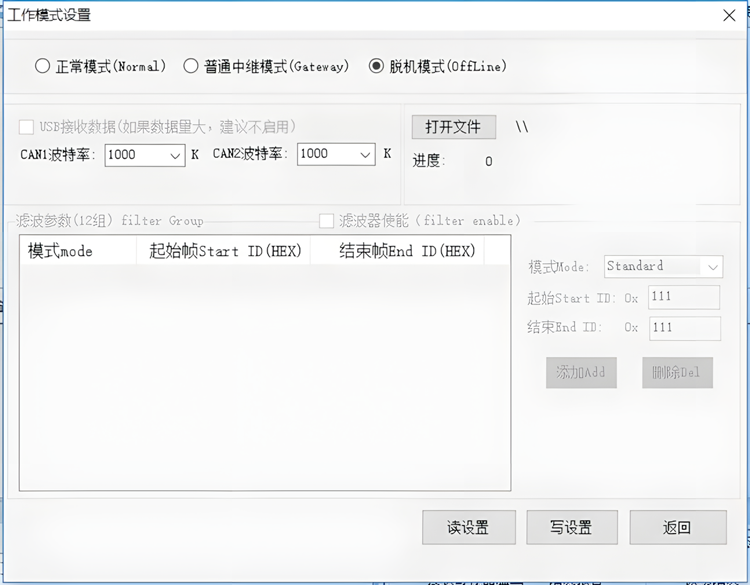
Task: Click the 模式mode column header
Action: click(77, 251)
